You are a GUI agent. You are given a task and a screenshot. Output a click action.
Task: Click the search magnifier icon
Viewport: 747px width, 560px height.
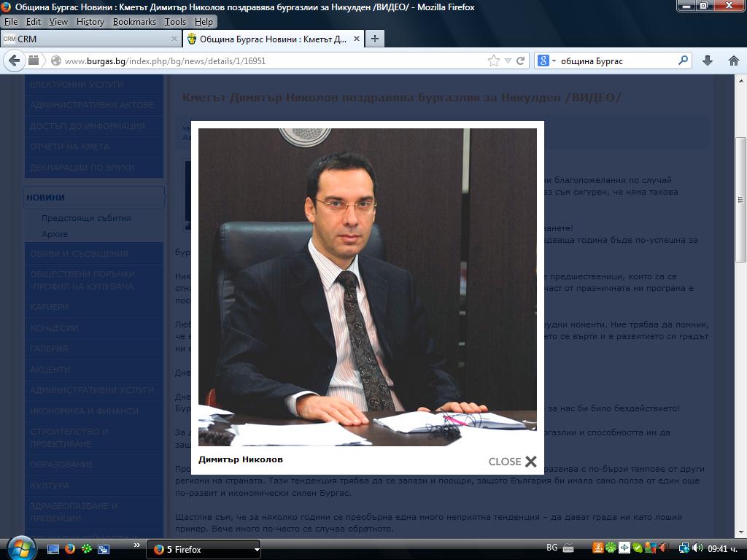(x=683, y=61)
